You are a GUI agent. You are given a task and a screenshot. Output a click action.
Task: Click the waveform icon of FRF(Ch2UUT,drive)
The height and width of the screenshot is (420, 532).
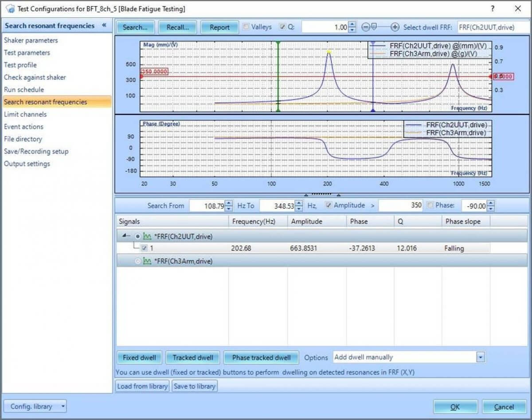tap(147, 236)
